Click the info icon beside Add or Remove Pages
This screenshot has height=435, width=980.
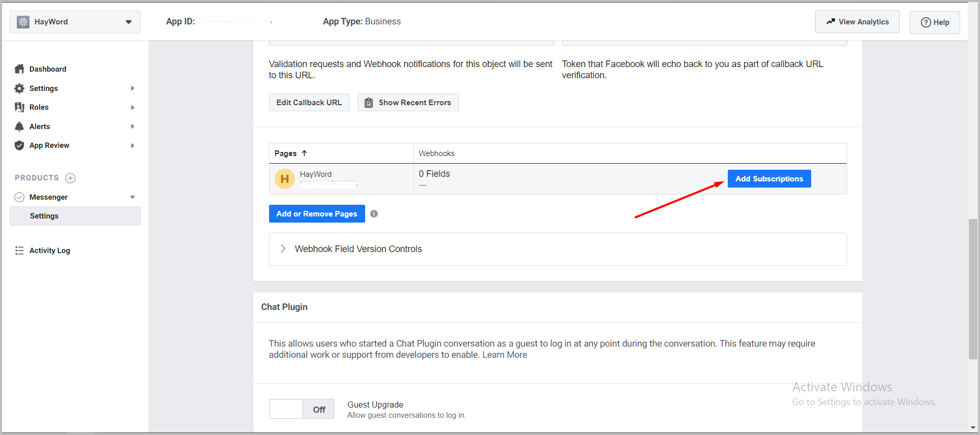click(x=374, y=214)
